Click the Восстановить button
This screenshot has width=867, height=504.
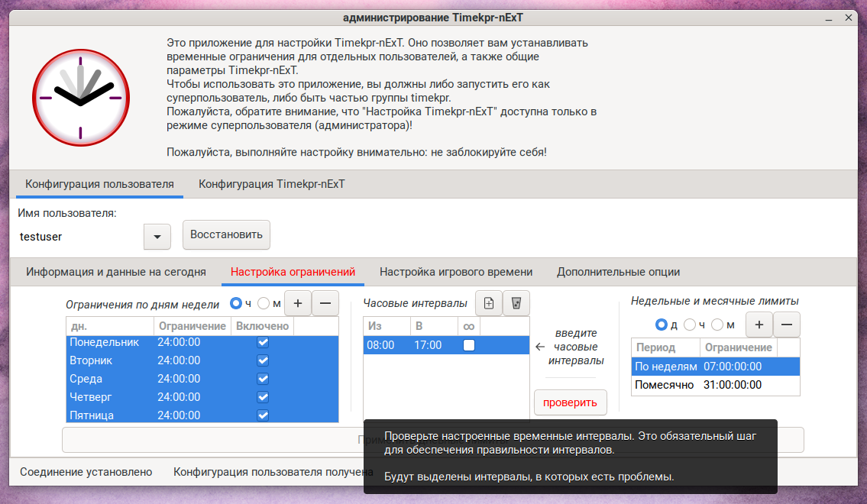click(x=226, y=234)
